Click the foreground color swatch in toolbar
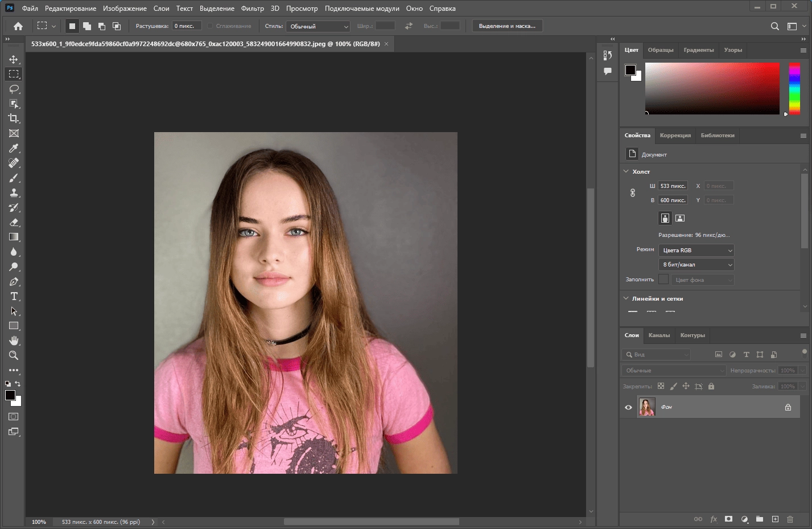This screenshot has height=529, width=812. [x=10, y=396]
